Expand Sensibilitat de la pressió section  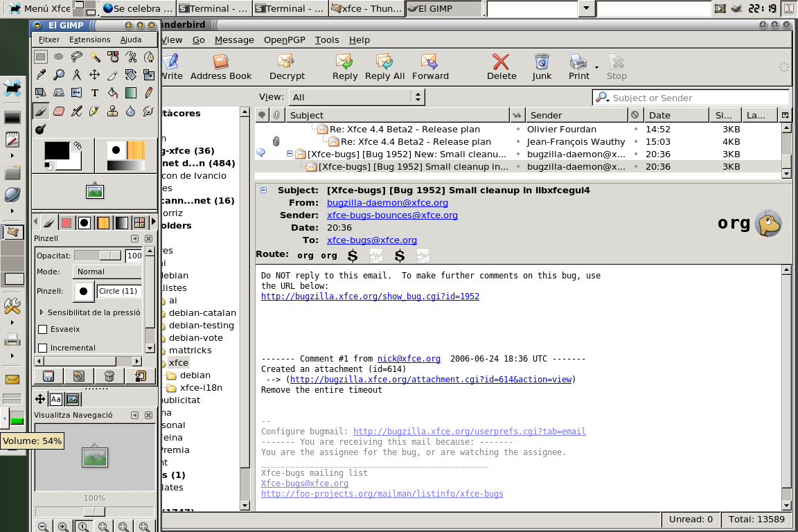pyautogui.click(x=42, y=312)
